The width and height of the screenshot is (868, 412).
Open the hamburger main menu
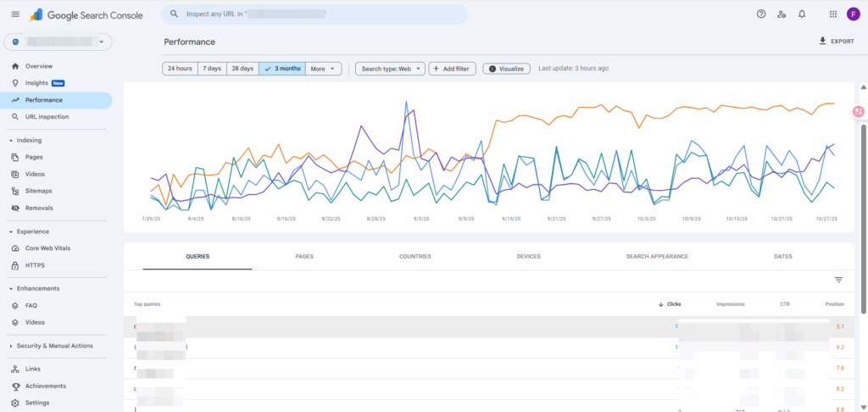[x=15, y=14]
